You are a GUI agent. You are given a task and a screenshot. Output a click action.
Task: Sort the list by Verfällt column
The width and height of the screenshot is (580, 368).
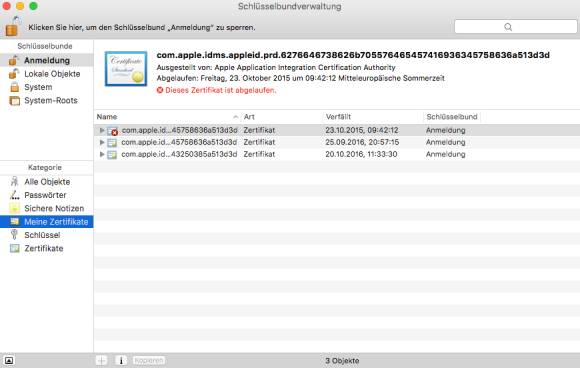click(373, 117)
